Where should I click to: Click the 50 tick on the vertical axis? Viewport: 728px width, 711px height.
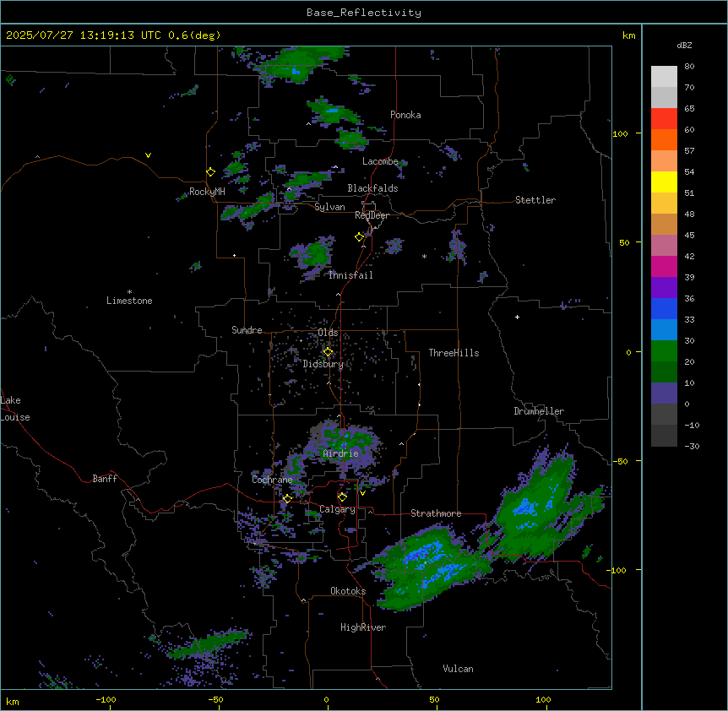point(624,242)
